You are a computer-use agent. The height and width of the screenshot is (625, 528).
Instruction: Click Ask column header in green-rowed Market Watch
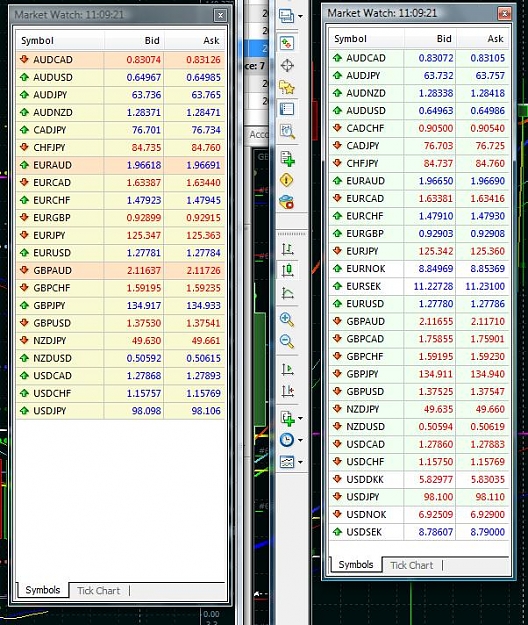tap(483, 39)
